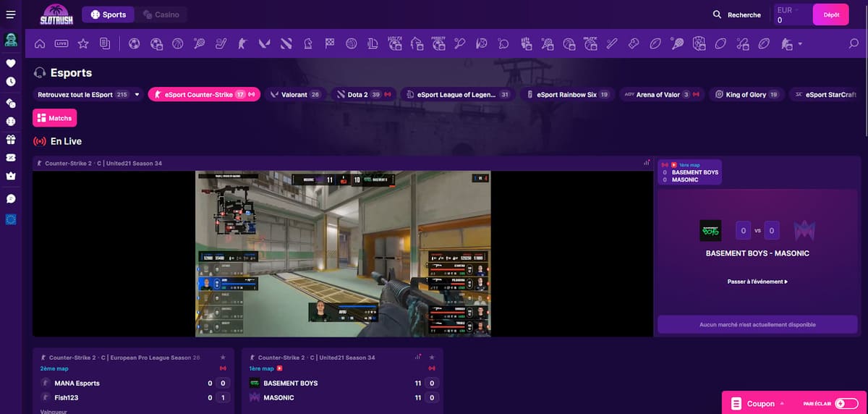Click the home icon in sports bar
The image size is (868, 414).
click(41, 44)
